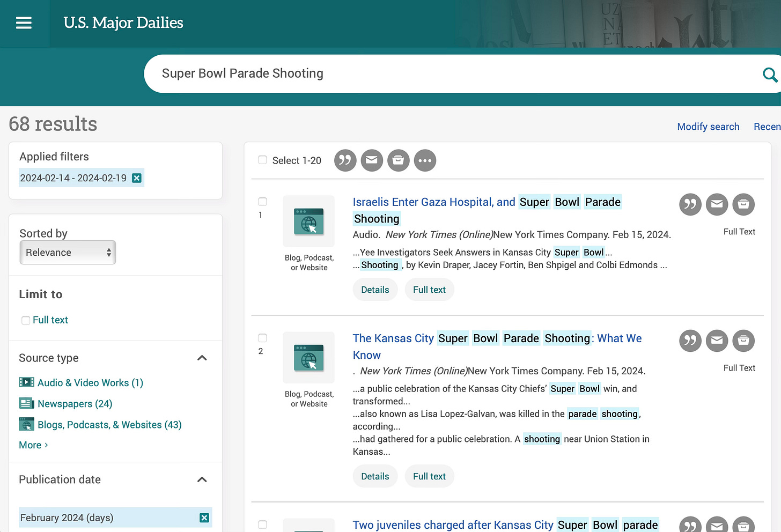Screen dimensions: 781x532
Task: Click Details button for result 2
Action: (x=375, y=476)
